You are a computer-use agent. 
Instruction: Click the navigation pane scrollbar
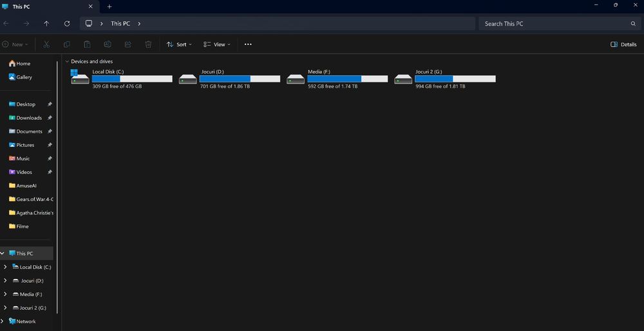(x=57, y=187)
